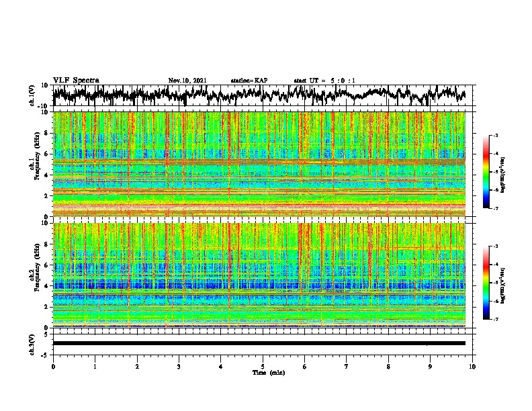Click the 1 tick on the time axis
This screenshot has width=532, height=411.
pyautogui.click(x=95, y=367)
